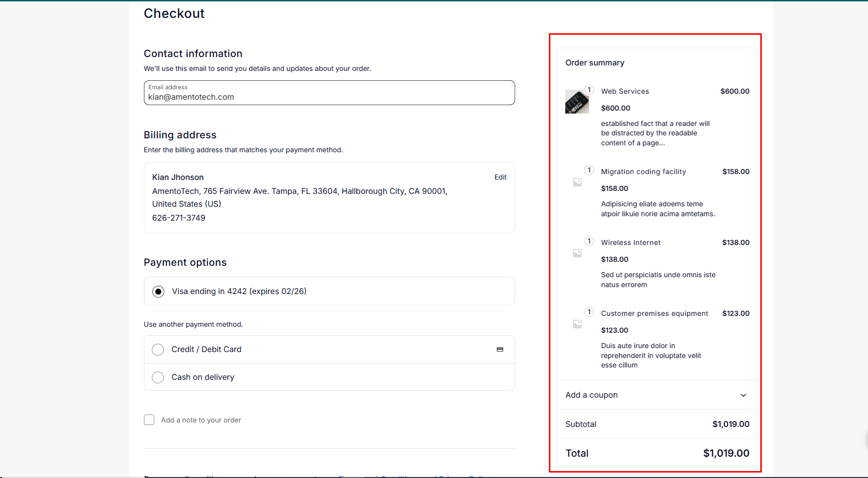The width and height of the screenshot is (868, 478).
Task: Click the Migration coding facility product title
Action: [x=643, y=172]
